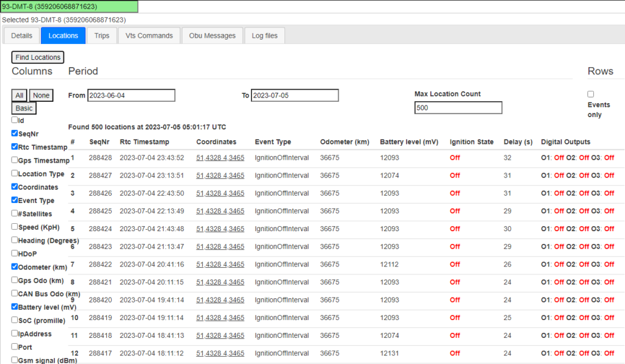Open the Vts Commands tab

(x=149, y=36)
